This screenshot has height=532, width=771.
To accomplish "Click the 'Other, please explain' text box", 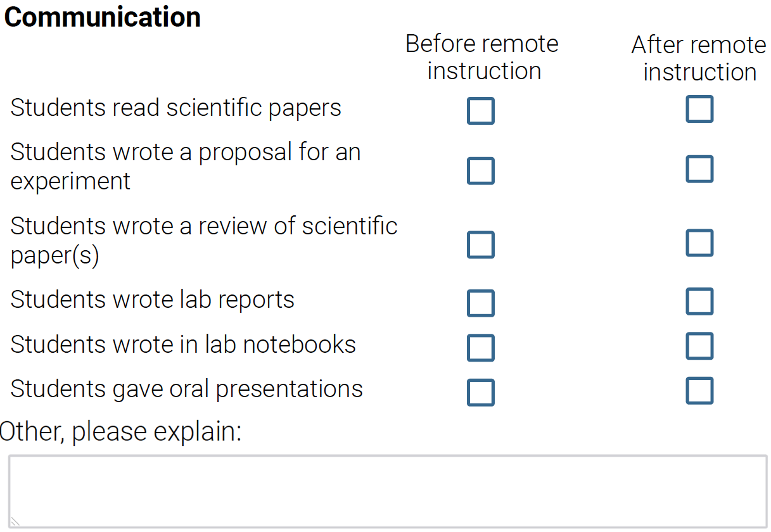I will 388,491.
